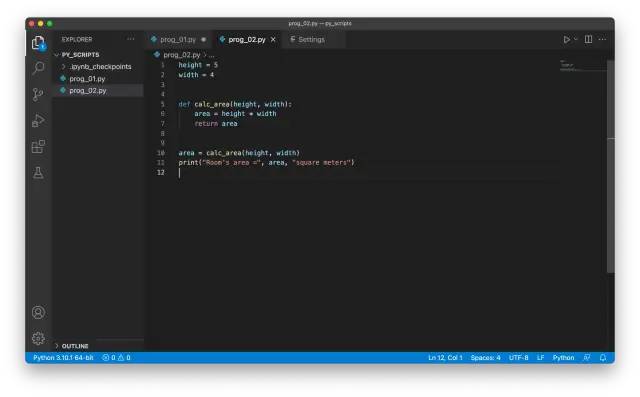The width and height of the screenshot is (640, 397).
Task: Open the Extensions view
Action: 38,146
